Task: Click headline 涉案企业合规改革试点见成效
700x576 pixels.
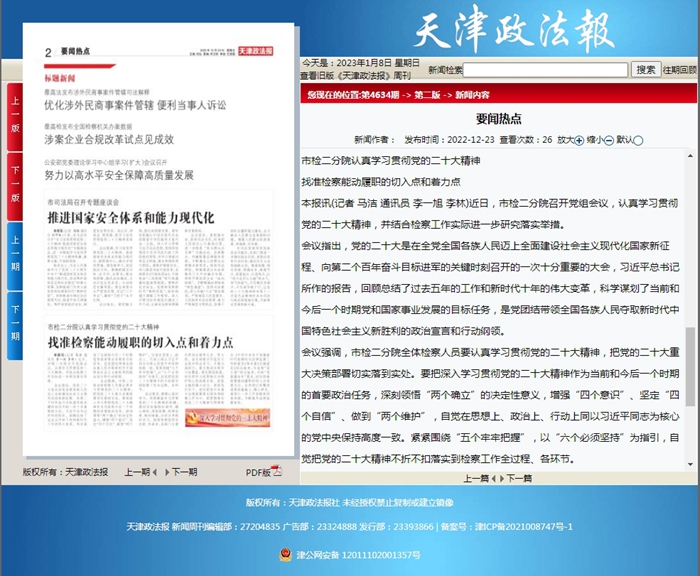Action: tap(109, 140)
